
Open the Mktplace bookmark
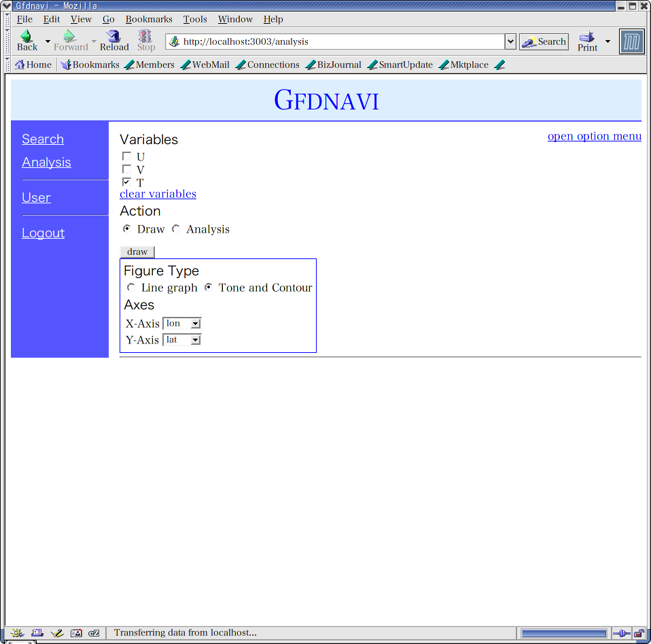[463, 65]
